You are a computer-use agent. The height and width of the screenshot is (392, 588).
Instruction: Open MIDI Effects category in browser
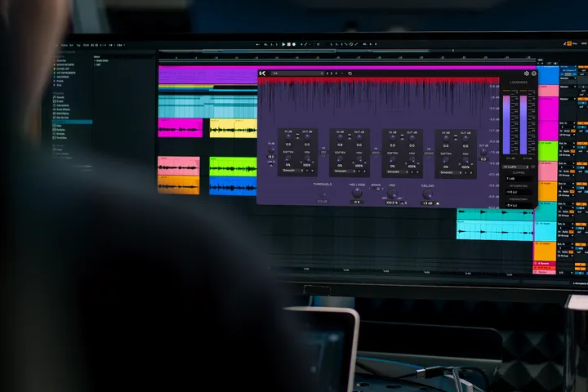(x=60, y=114)
